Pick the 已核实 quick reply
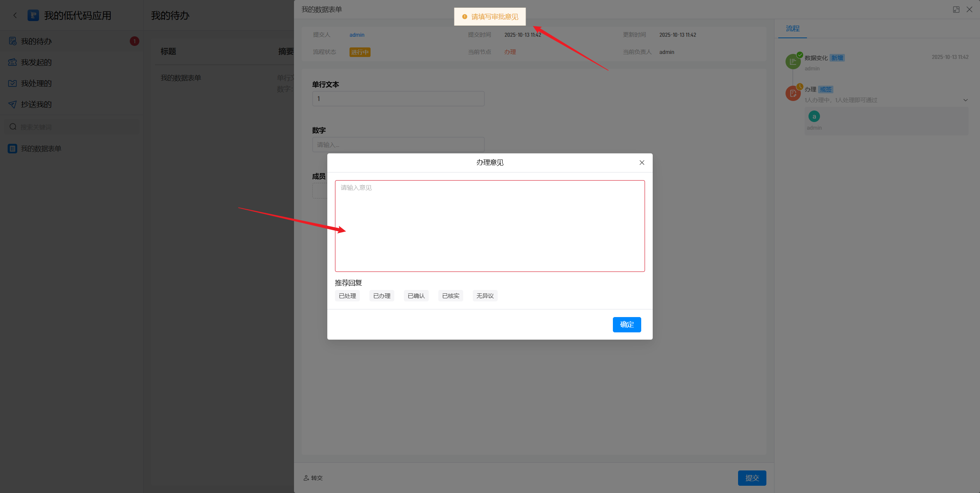The image size is (980, 493). tap(451, 296)
